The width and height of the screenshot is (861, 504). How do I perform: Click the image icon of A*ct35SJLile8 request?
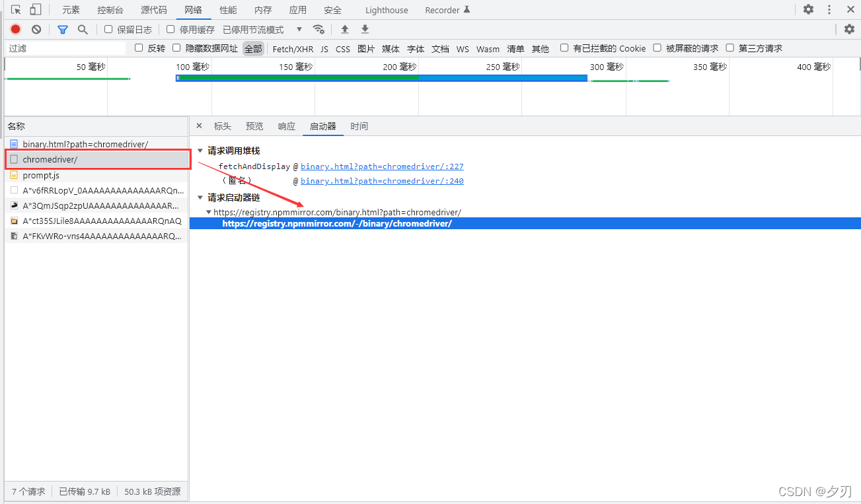coord(14,221)
